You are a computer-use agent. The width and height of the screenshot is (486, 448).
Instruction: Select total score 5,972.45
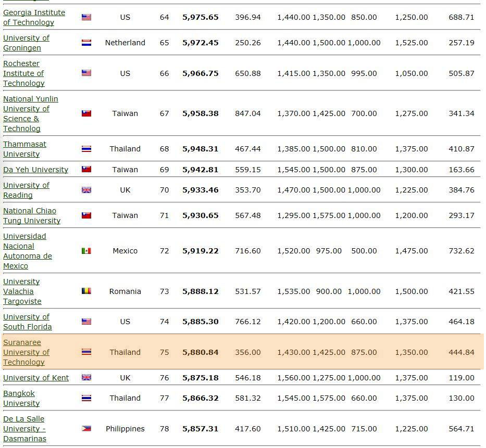[x=201, y=43]
